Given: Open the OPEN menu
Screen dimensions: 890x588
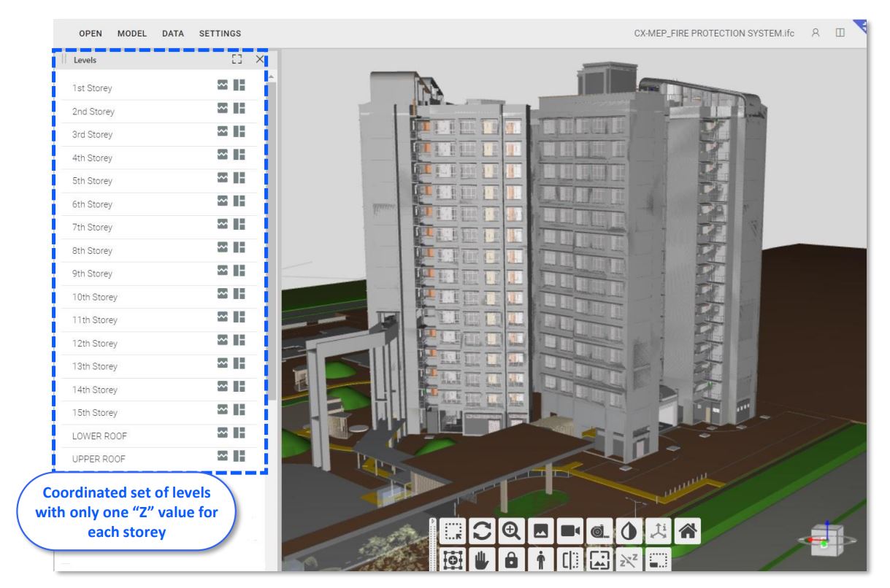Looking at the screenshot, I should (91, 34).
